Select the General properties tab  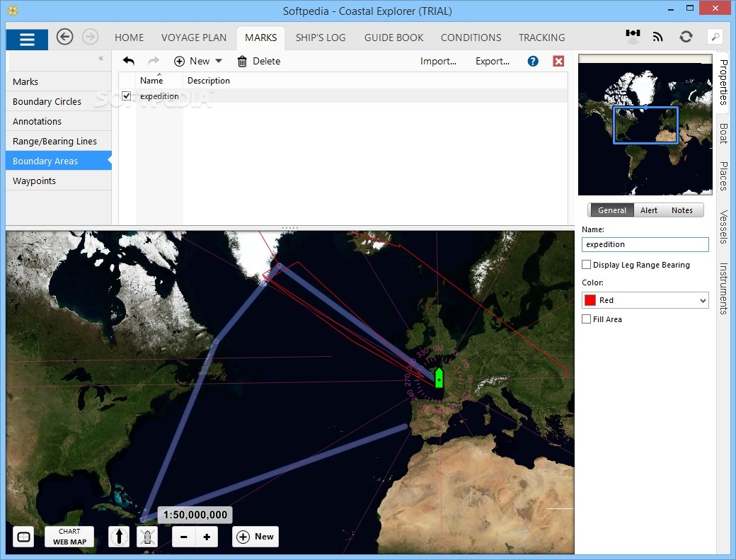(611, 210)
